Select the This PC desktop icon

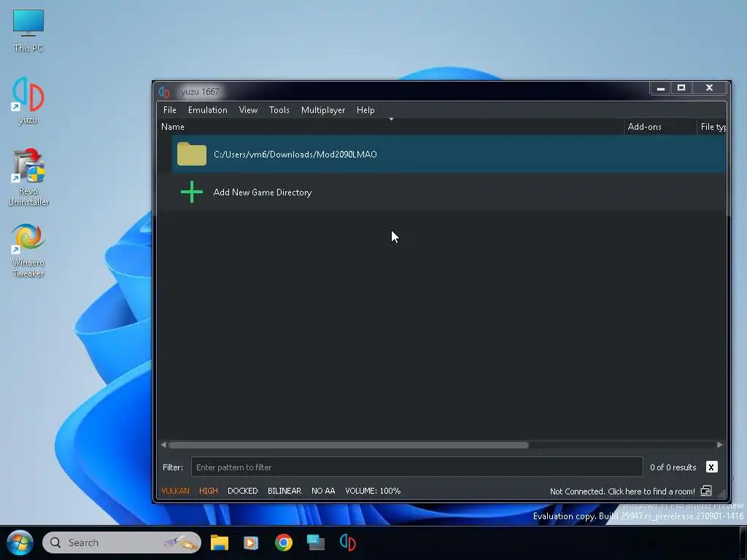coord(28,31)
